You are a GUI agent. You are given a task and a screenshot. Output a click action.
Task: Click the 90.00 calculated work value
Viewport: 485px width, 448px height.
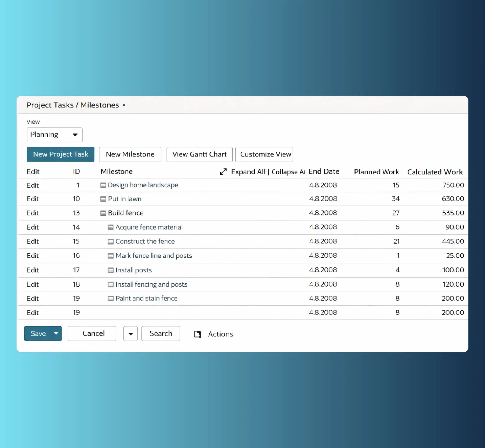click(x=455, y=227)
